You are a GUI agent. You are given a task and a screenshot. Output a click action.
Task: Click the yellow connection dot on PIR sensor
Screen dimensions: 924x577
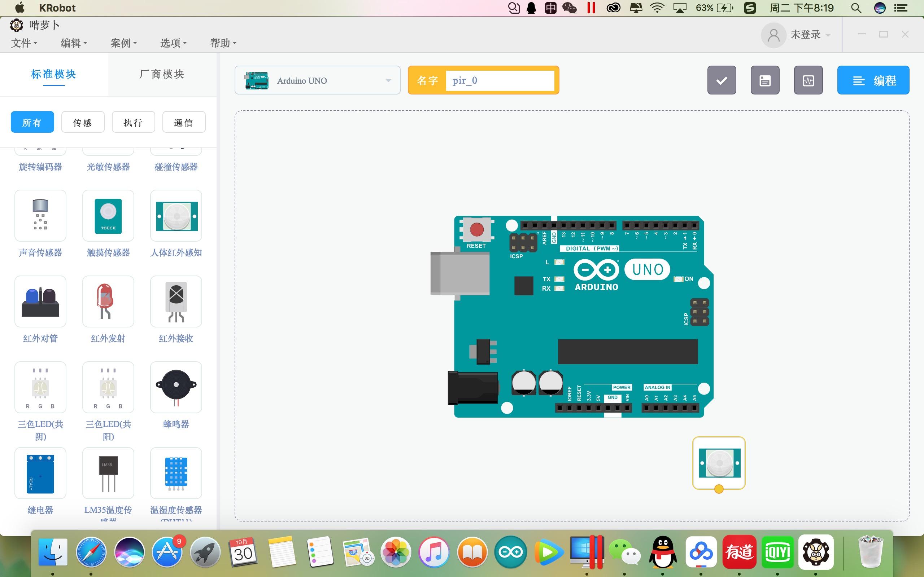(719, 489)
